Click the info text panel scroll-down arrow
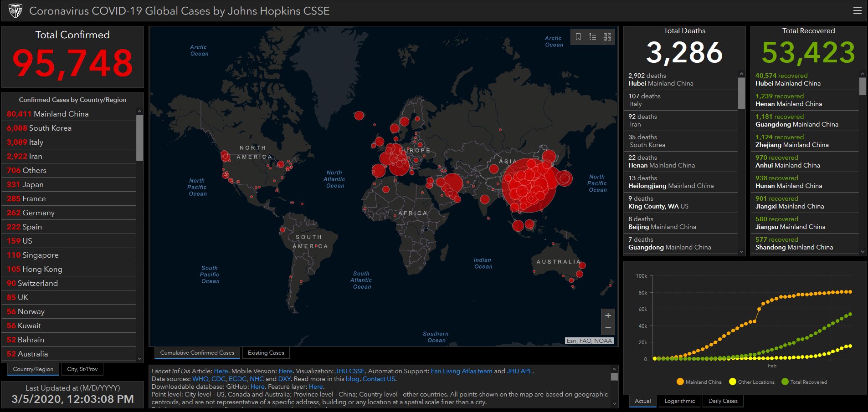The height and width of the screenshot is (412, 868). 614,403
